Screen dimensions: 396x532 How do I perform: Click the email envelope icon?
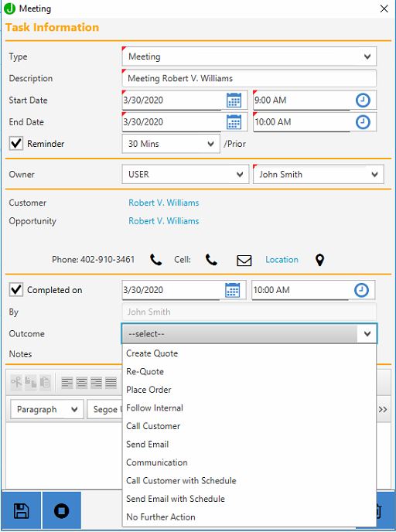[244, 261]
